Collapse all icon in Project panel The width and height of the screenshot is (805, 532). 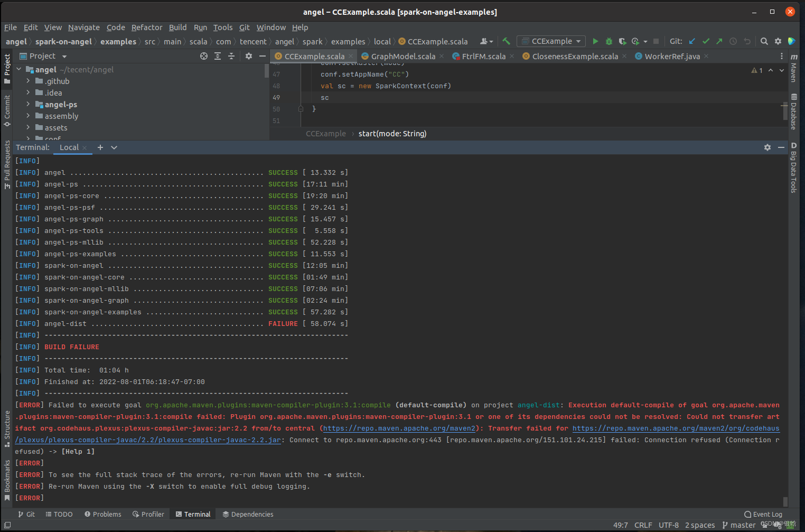click(231, 56)
